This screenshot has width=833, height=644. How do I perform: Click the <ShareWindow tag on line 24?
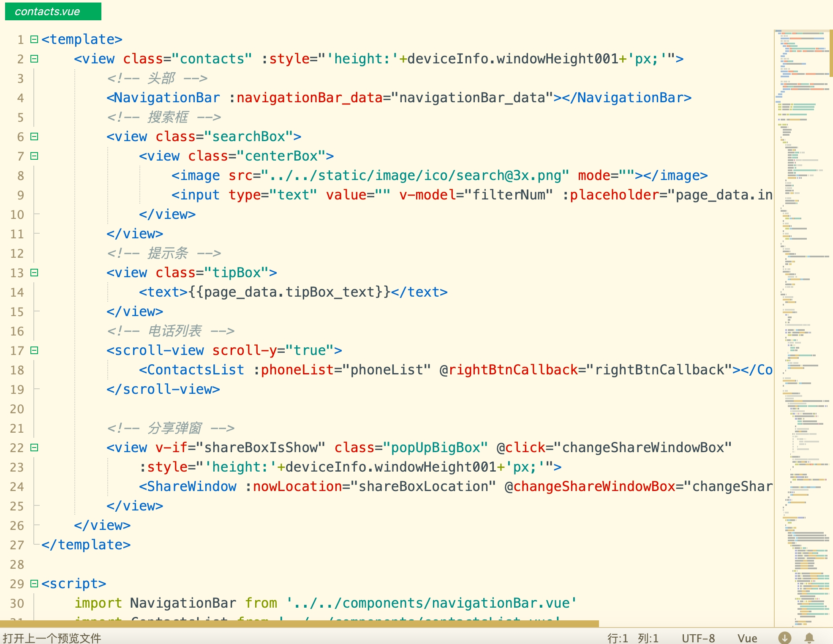coord(188,486)
